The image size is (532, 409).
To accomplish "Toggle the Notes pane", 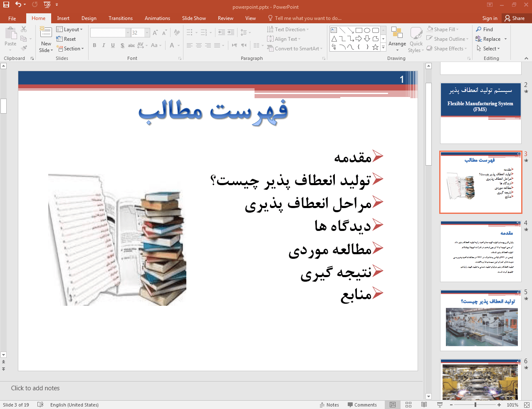I will tap(329, 405).
